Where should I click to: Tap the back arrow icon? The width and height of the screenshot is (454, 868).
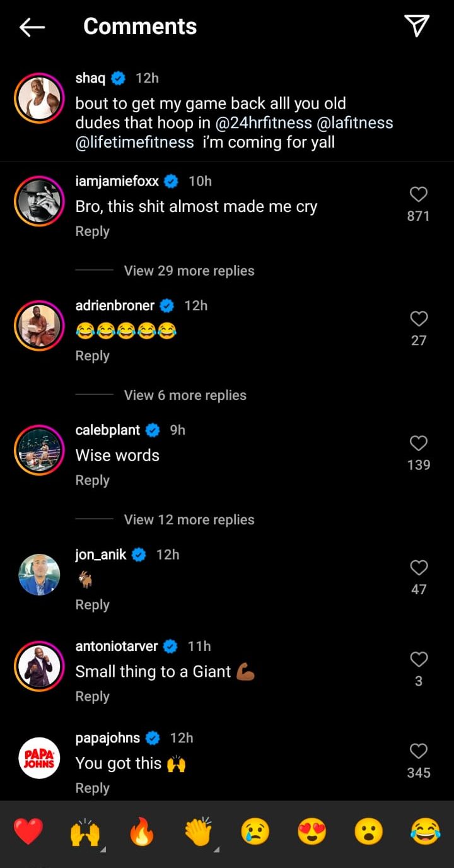32,26
